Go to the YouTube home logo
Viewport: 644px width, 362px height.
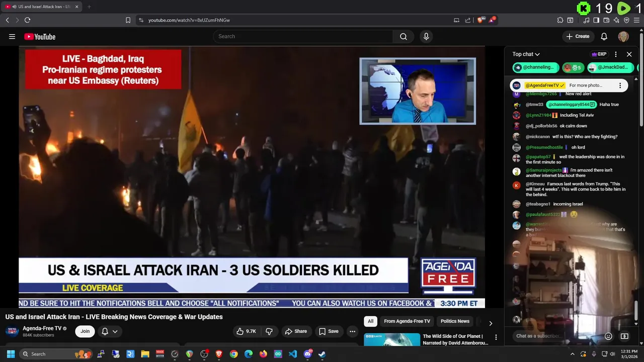click(40, 37)
